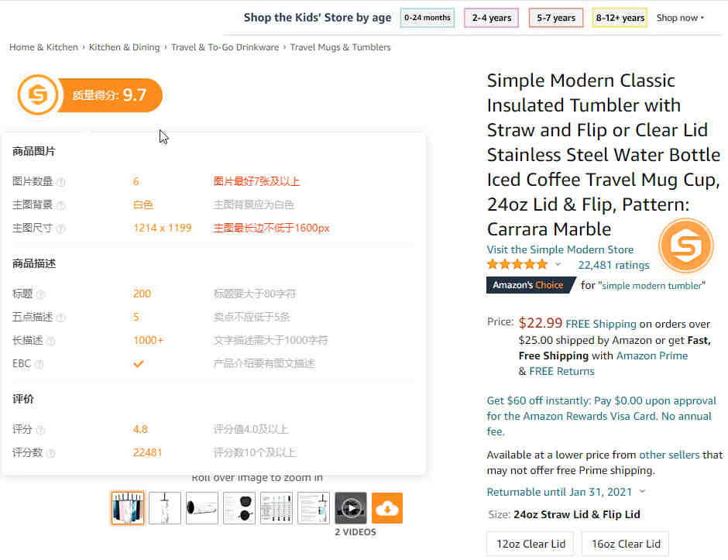The width and height of the screenshot is (728, 560).
Task: Select third thumbnail with tumbler lying sideways
Action: pyautogui.click(x=202, y=508)
